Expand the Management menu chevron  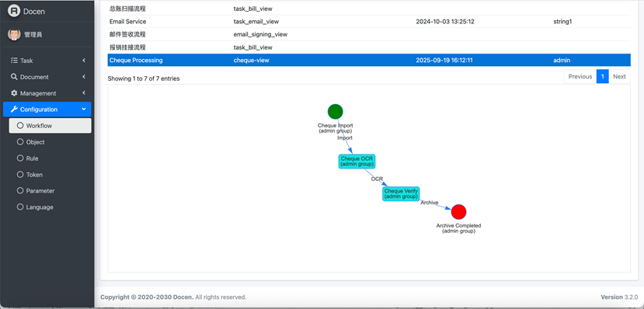click(84, 93)
